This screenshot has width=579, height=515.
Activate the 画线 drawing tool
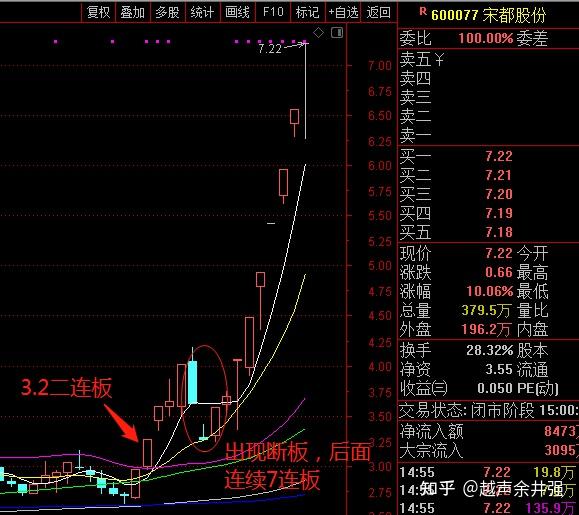click(x=237, y=13)
